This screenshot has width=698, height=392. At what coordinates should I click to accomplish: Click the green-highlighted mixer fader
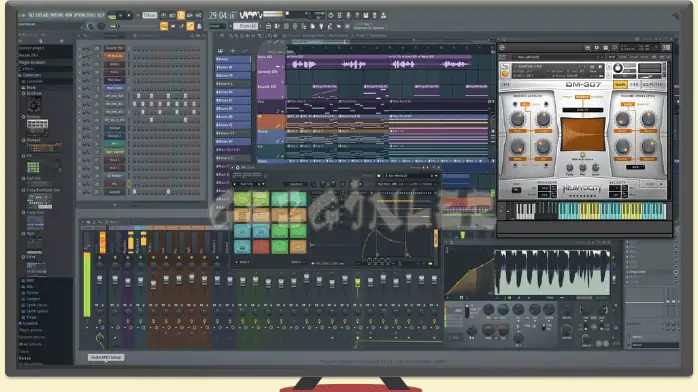coord(357,282)
